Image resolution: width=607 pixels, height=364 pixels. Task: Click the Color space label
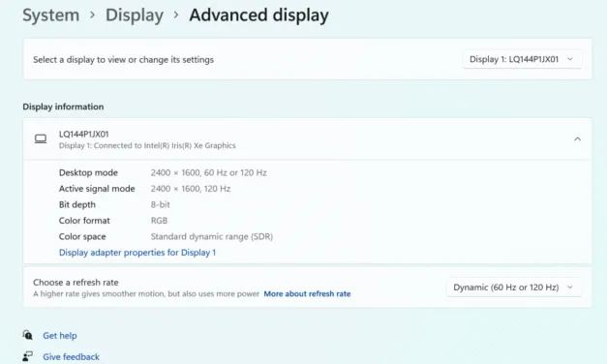point(82,236)
